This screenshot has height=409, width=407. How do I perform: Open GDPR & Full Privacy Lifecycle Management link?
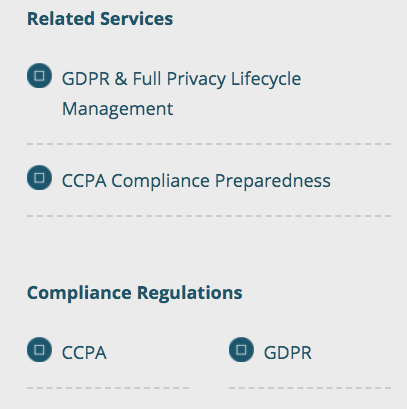182,94
